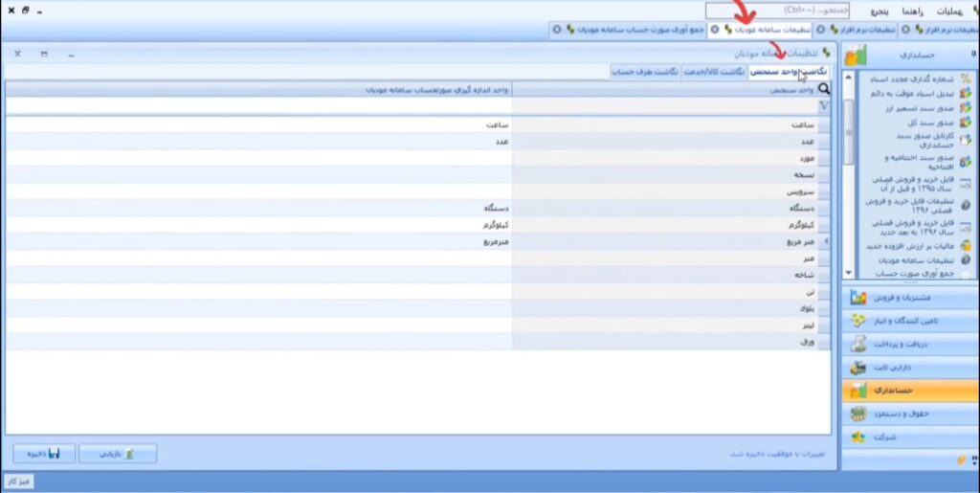
Task: Select the حقوق و دستمزد module
Action: (x=910, y=414)
